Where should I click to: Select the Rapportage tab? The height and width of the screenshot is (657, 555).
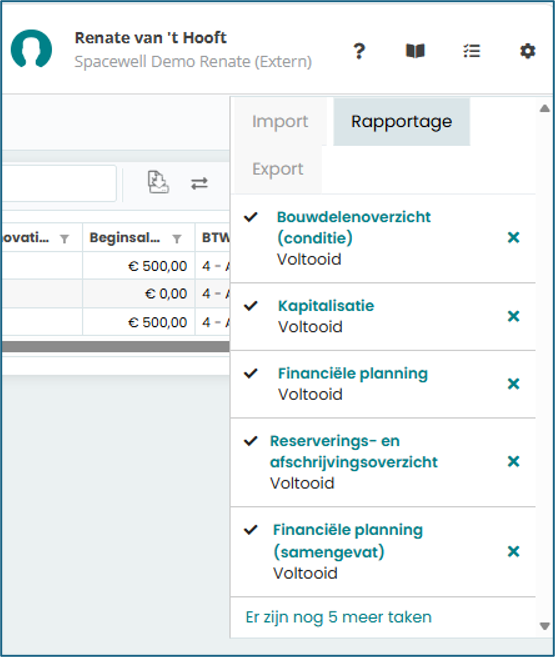tap(402, 122)
